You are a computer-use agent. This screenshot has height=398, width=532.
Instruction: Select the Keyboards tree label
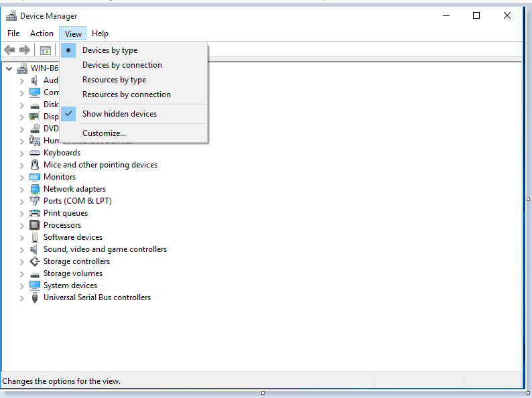[x=62, y=153]
